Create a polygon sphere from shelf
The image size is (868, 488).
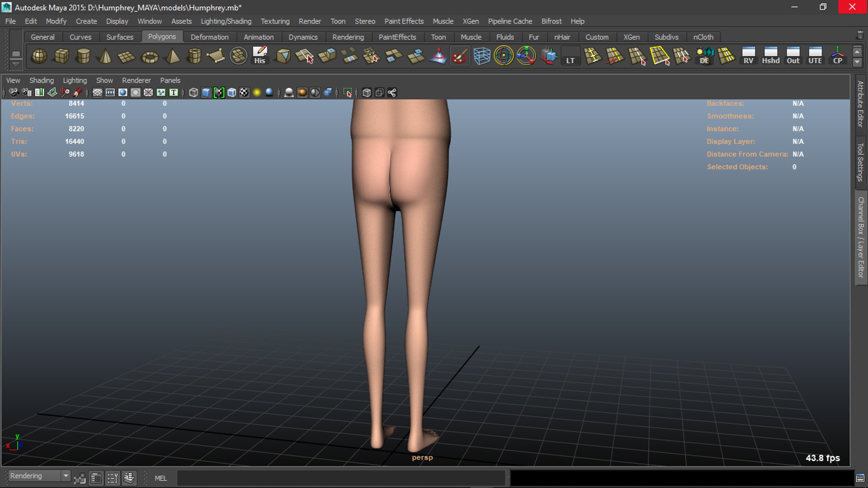point(39,56)
